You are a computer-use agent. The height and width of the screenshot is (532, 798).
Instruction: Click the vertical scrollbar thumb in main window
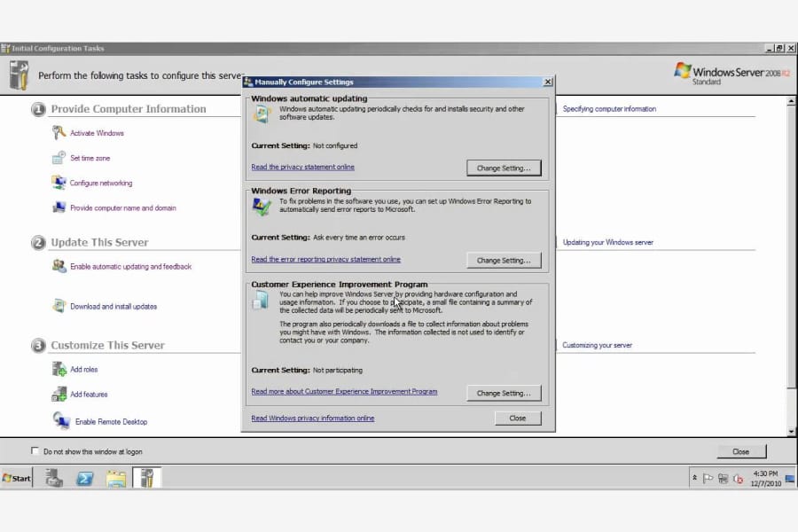[x=791, y=246]
